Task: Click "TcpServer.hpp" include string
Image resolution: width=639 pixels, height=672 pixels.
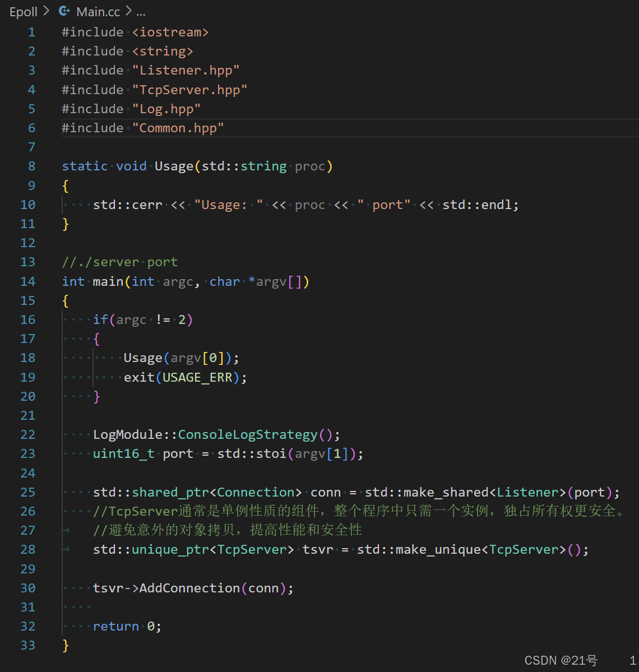Action: point(189,90)
